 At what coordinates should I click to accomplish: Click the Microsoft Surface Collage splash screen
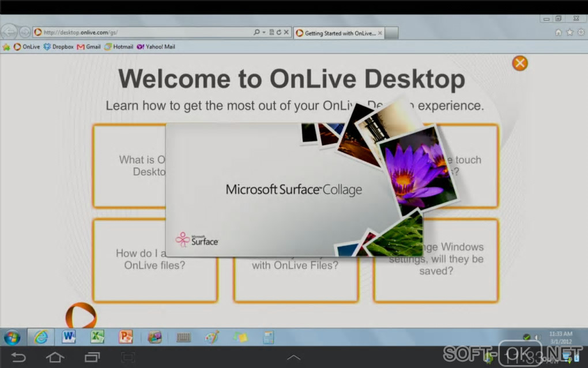click(293, 190)
